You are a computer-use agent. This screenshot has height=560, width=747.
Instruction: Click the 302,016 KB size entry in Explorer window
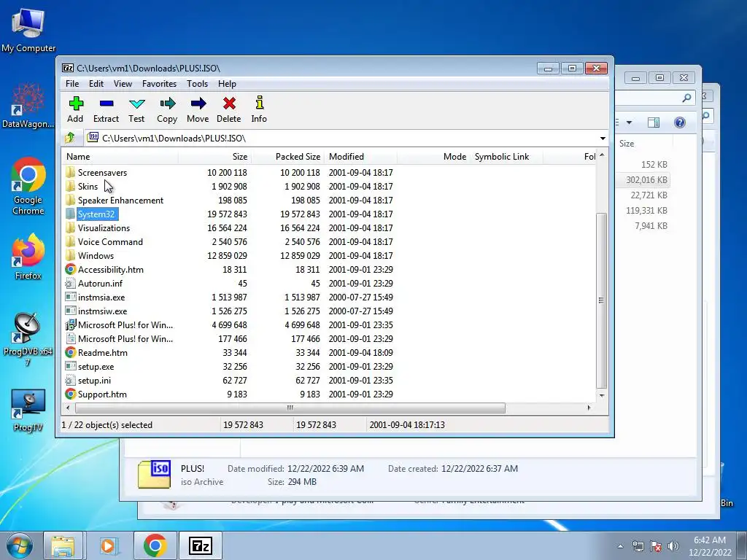(x=646, y=180)
